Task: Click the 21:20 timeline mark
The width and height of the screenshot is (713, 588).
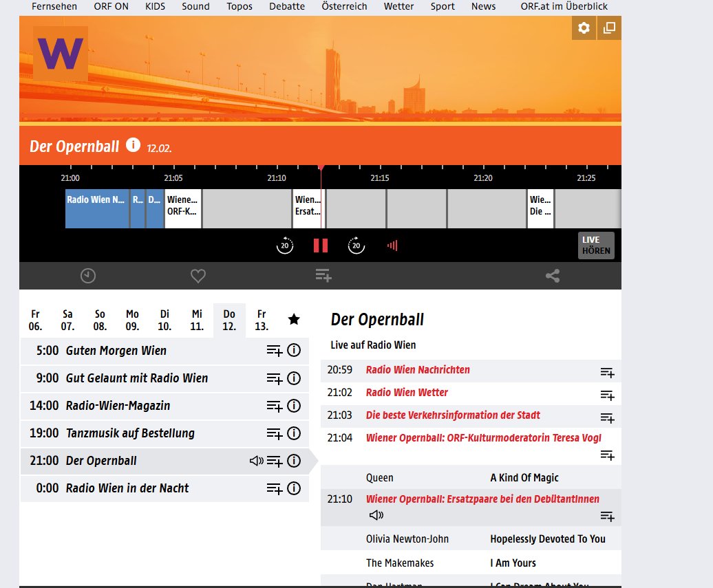Action: [483, 177]
